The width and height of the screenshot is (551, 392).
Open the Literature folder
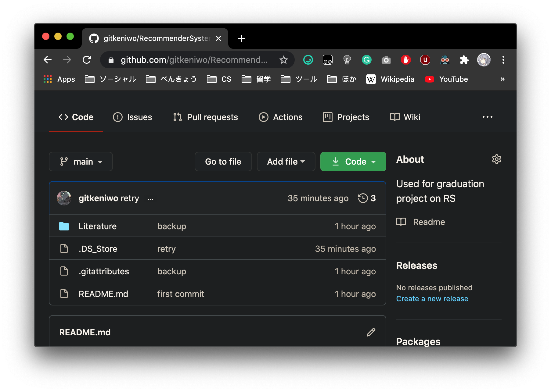(x=98, y=226)
